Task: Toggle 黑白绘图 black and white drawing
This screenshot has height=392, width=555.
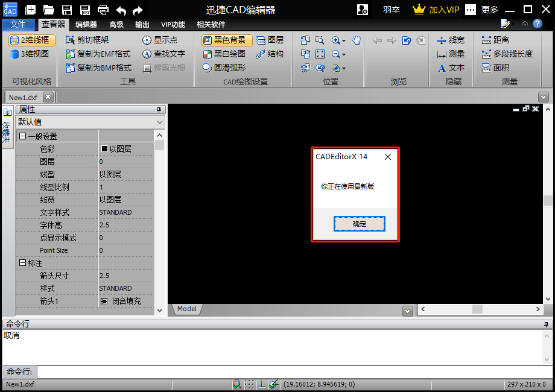Action: pyautogui.click(x=224, y=54)
